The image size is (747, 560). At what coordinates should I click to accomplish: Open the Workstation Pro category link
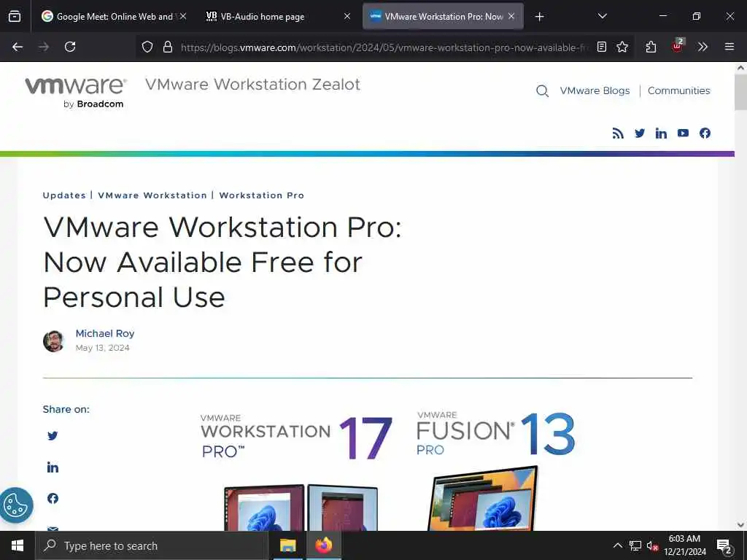[262, 195]
